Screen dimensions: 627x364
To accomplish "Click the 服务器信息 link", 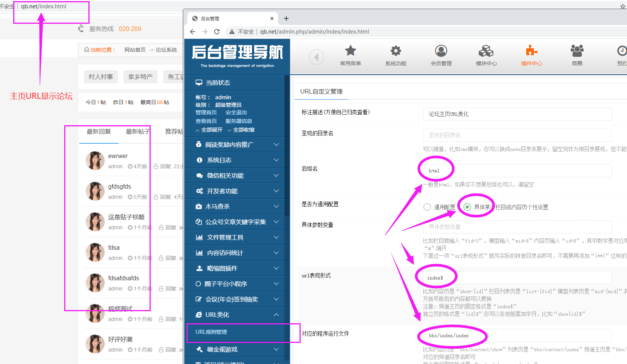I will pos(238,121).
